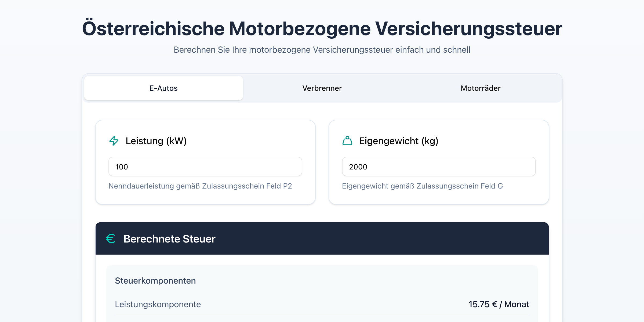The width and height of the screenshot is (644, 322).
Task: Click the 15.75 € / Monat value
Action: (x=499, y=304)
